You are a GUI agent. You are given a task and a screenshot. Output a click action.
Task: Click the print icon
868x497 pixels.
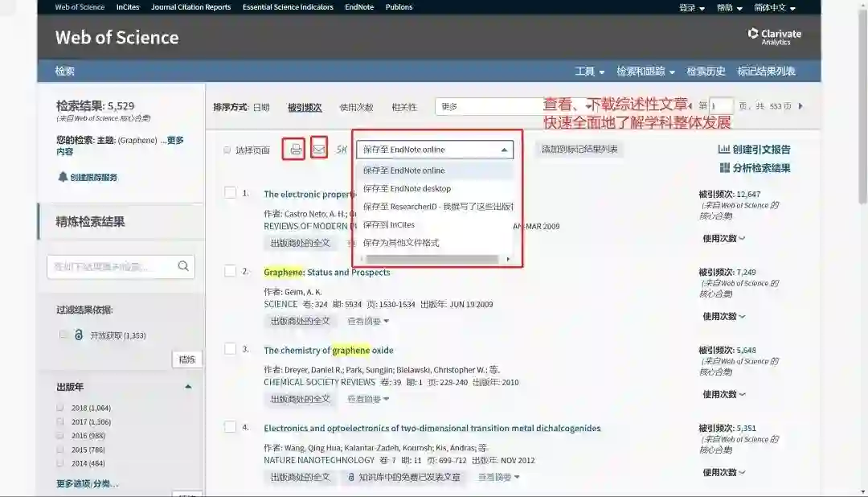pyautogui.click(x=296, y=149)
